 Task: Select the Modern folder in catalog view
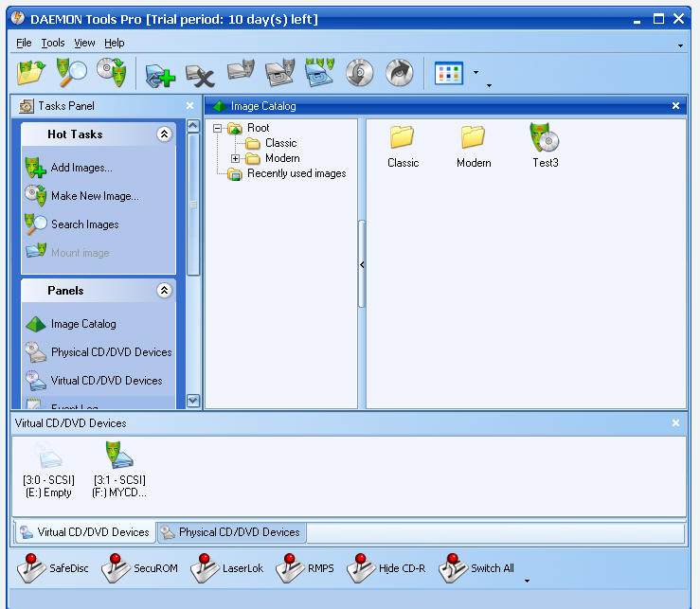pos(474,147)
